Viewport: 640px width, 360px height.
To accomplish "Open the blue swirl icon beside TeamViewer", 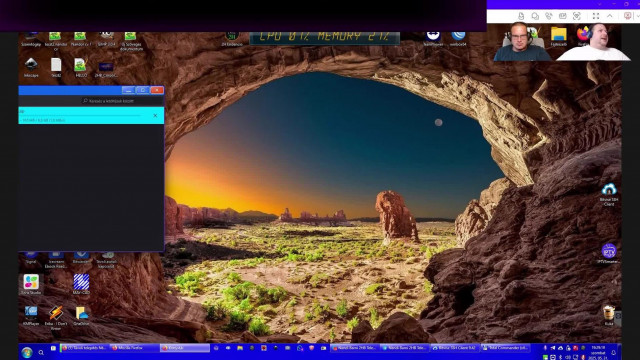I will (x=458, y=38).
